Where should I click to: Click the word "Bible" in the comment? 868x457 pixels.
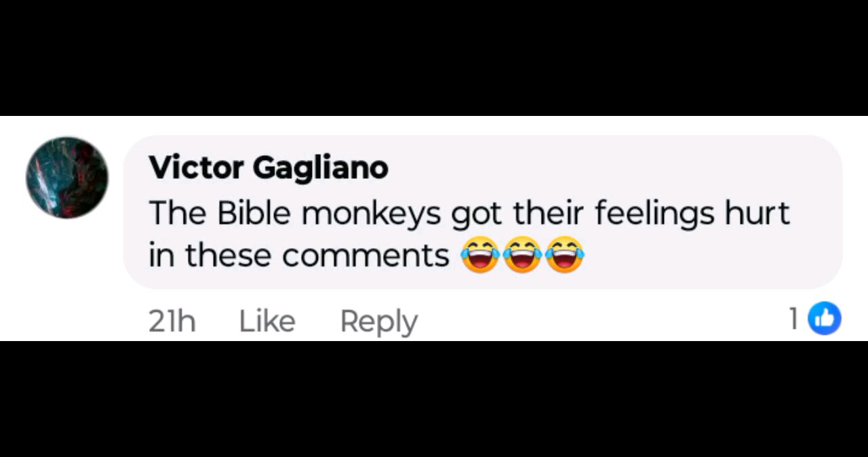tap(254, 212)
